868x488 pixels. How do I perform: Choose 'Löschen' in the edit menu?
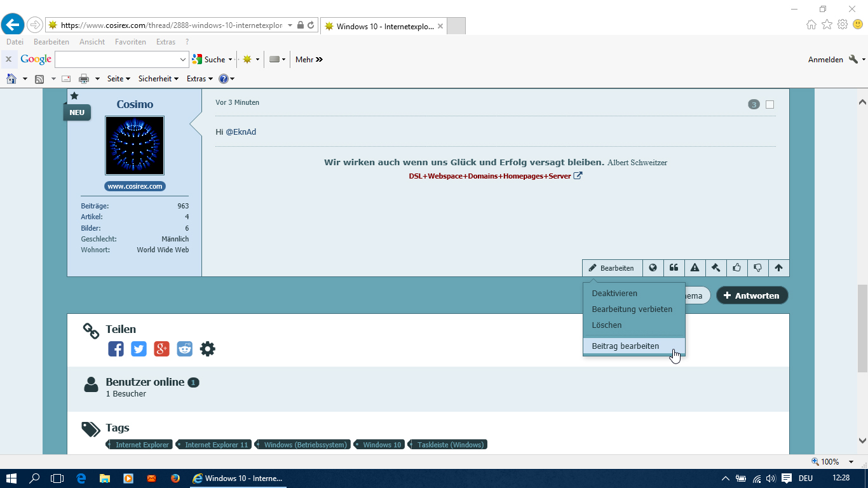point(607,325)
